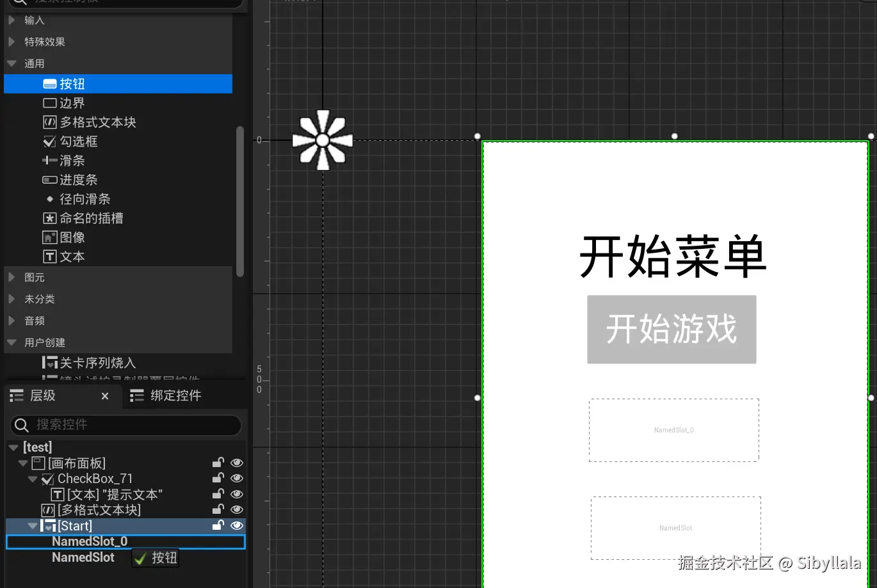This screenshot has width=877, height=588.
Task: Expand the 音频 category
Action: [12, 321]
